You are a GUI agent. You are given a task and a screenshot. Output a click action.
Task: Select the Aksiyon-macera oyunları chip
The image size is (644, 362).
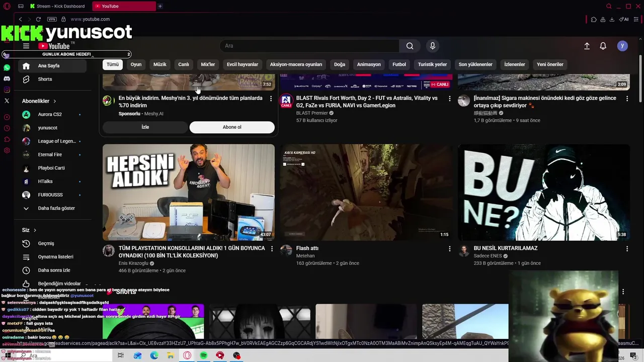296,64
